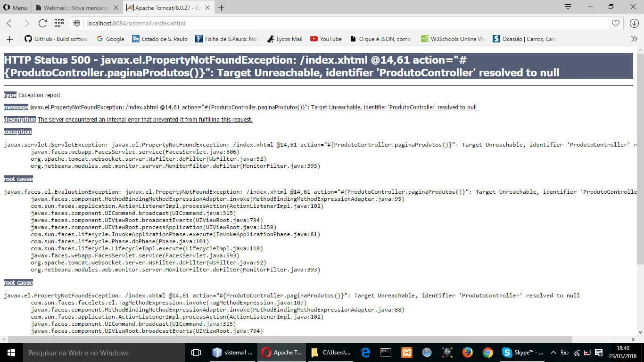The image size is (644, 362).
Task: Open a new tab with the plus button
Action: tap(222, 8)
